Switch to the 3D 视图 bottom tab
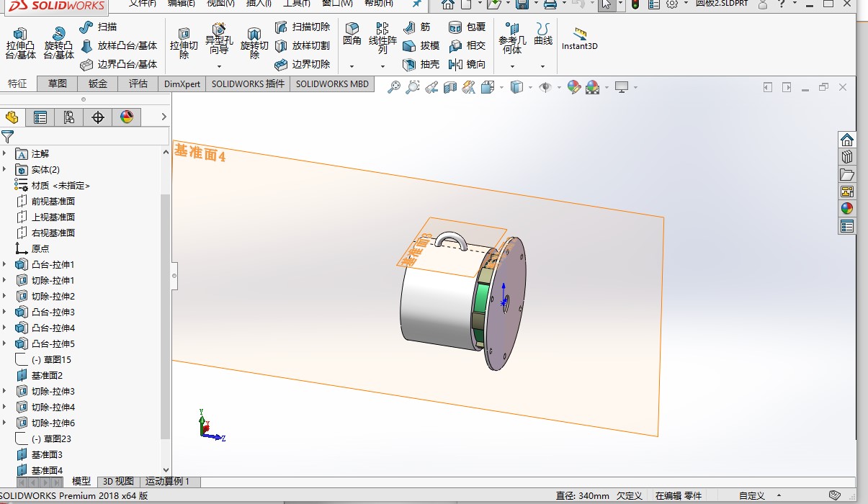 (x=118, y=482)
